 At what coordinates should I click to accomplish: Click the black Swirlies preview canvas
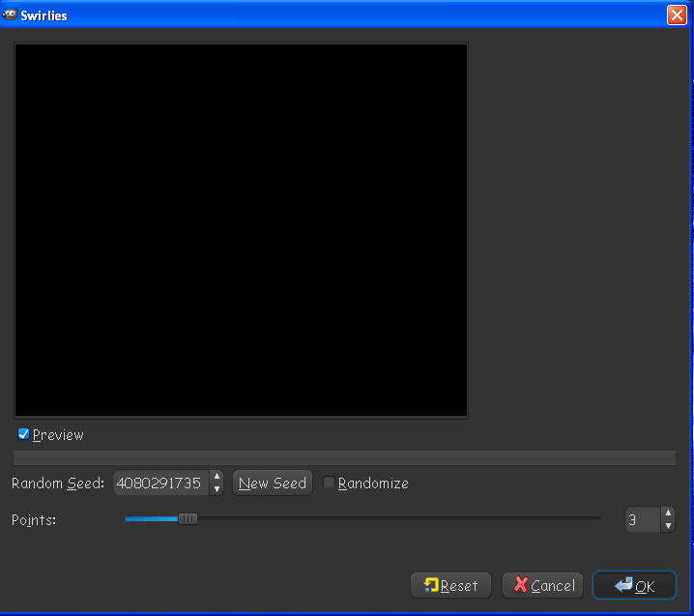coord(241,229)
